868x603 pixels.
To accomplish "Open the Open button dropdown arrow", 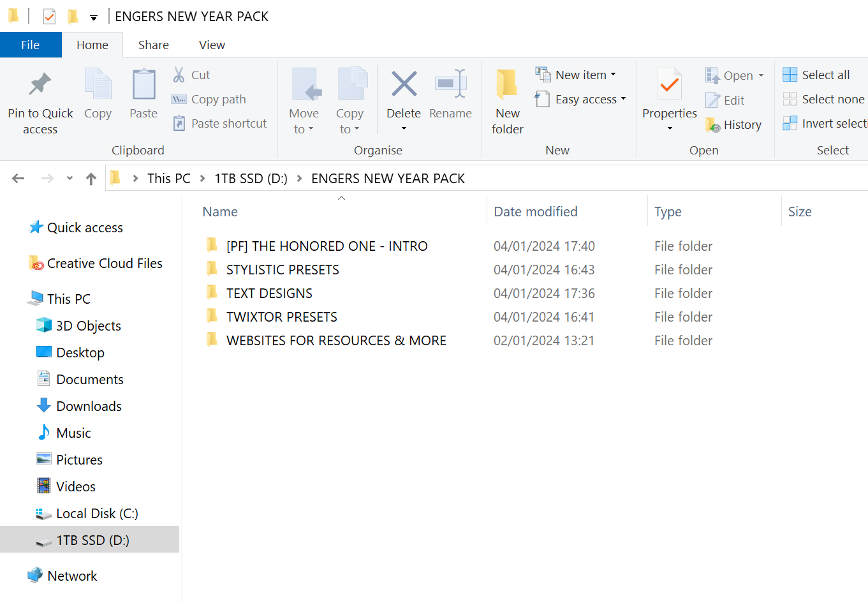I will (x=761, y=75).
